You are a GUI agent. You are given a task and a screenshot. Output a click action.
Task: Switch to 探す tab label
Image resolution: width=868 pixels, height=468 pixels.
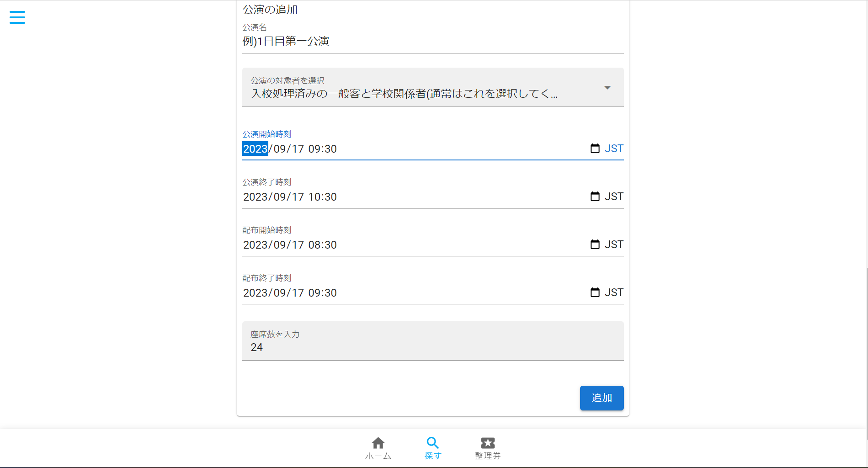click(433, 456)
